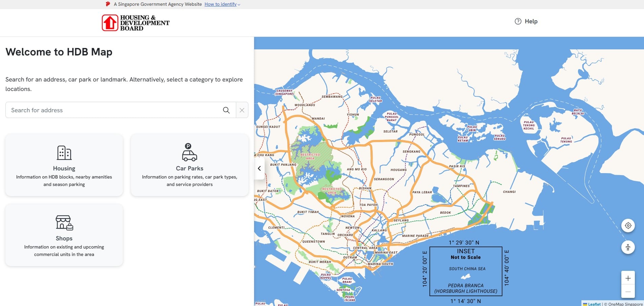Click the Pulau Tekong island label
Image resolution: width=644 pixels, height=306 pixels.
click(x=566, y=140)
